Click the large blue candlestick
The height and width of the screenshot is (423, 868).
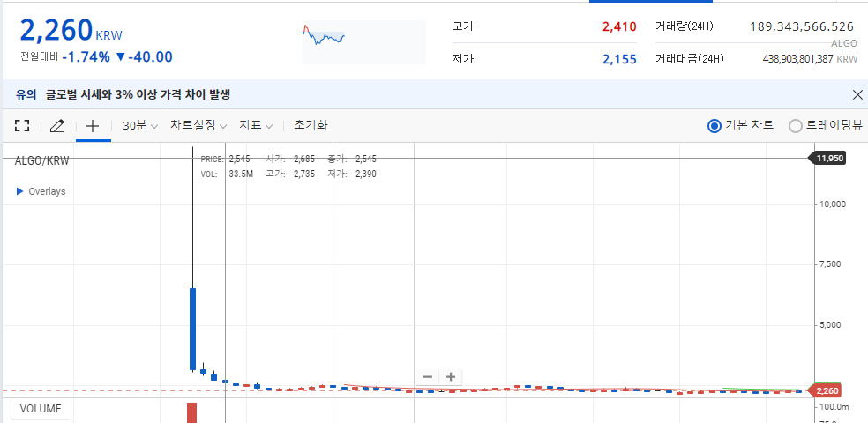(x=192, y=329)
